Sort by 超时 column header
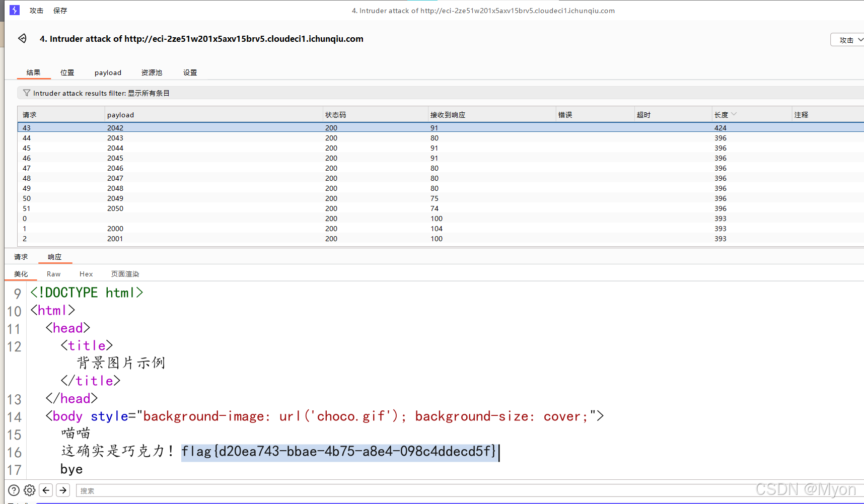Viewport: 864px width, 504px height. [x=673, y=115]
